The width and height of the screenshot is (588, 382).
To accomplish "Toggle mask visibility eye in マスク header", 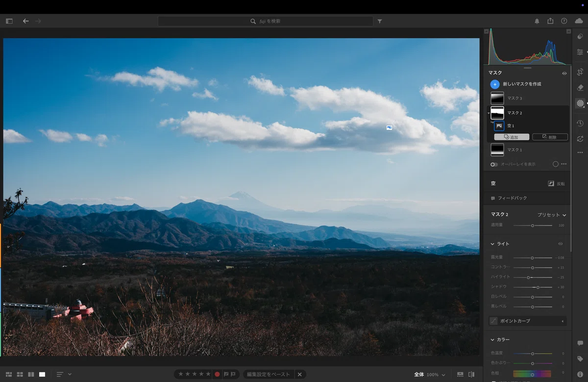I will (564, 73).
